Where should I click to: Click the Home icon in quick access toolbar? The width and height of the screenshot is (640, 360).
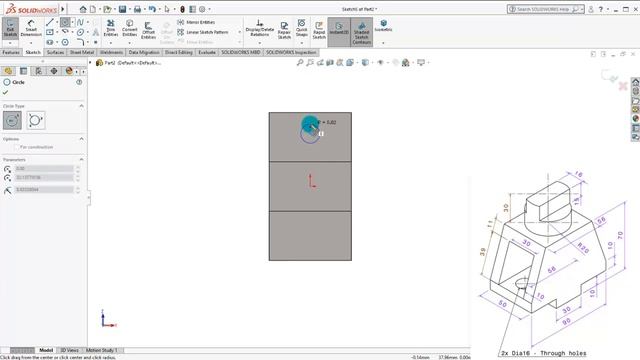coord(83,9)
